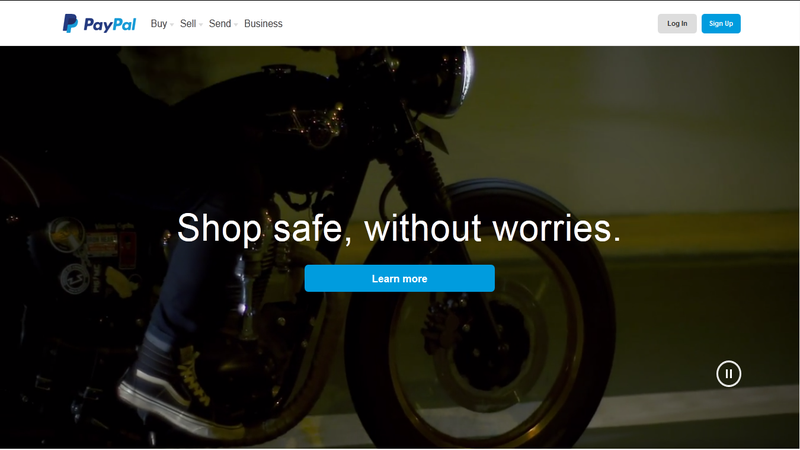Click the Learn more button
800x450 pixels.
tap(399, 279)
